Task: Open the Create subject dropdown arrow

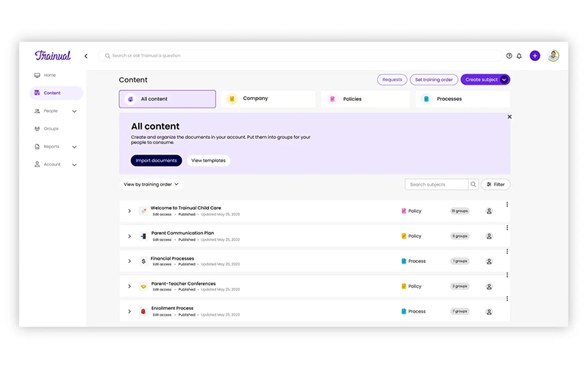Action: [504, 79]
